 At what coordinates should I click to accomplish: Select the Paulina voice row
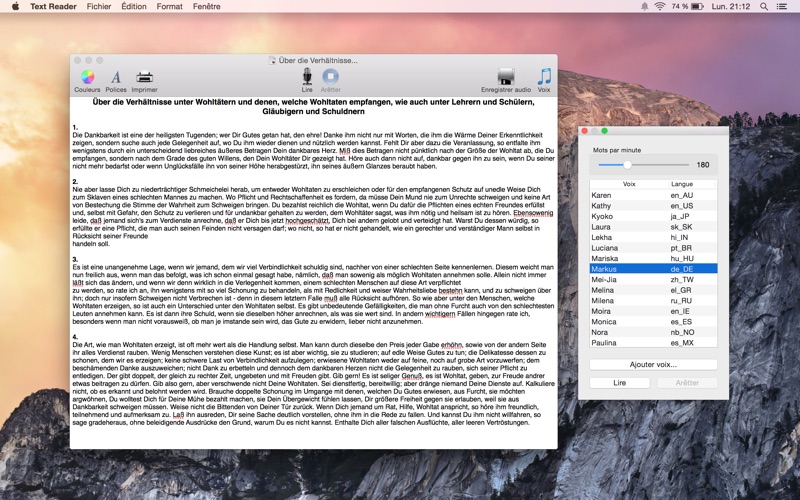coord(653,343)
